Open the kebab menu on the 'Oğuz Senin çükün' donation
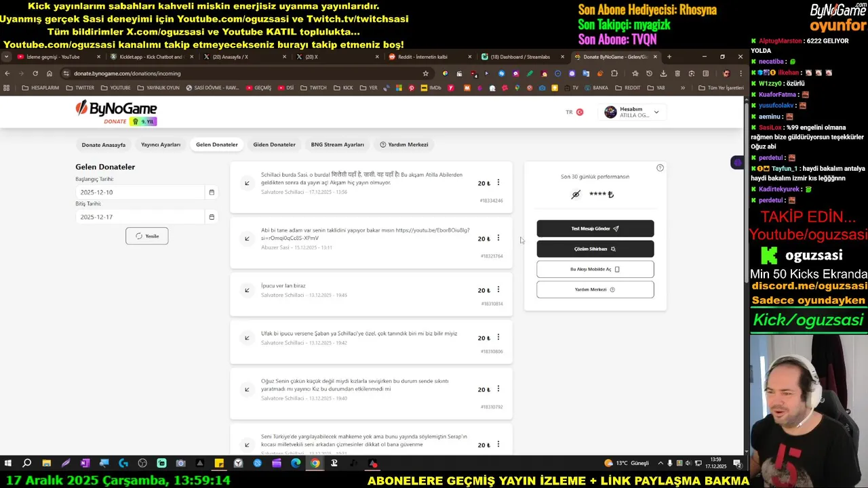 498,389
